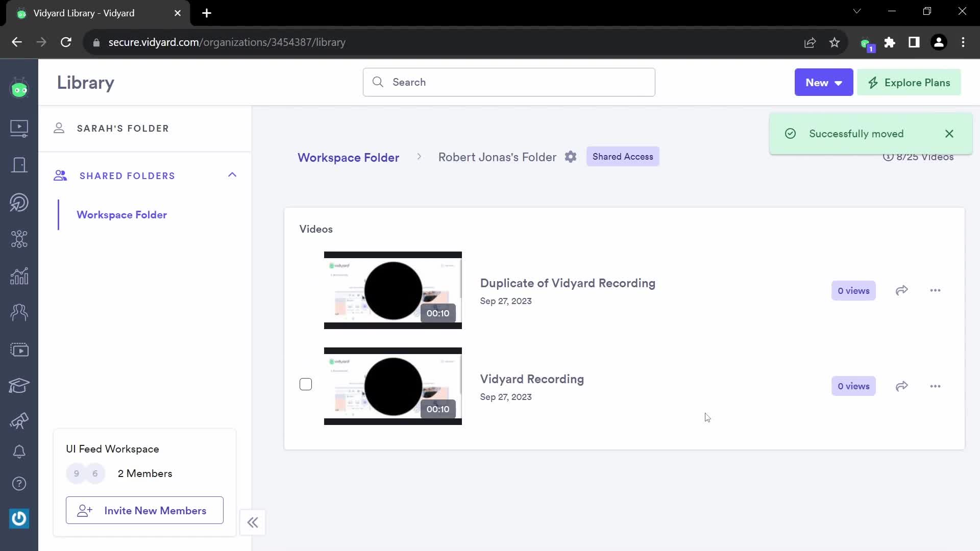Open the graduation cap learning icon
Screen dimensions: 980x551
19,385
